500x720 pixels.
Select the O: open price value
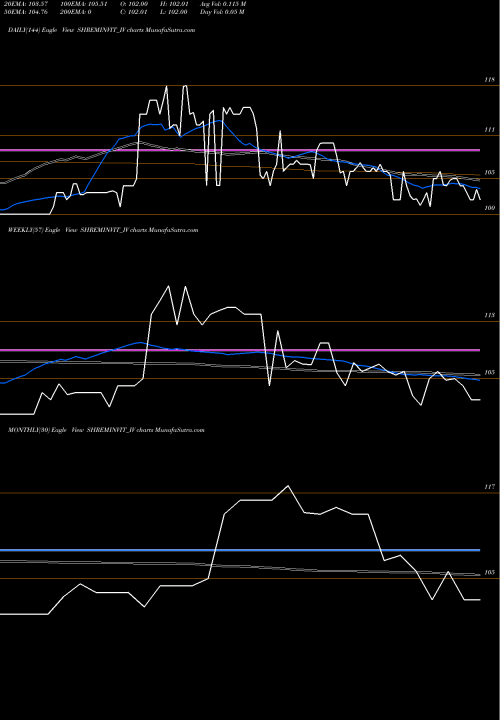pos(134,4)
